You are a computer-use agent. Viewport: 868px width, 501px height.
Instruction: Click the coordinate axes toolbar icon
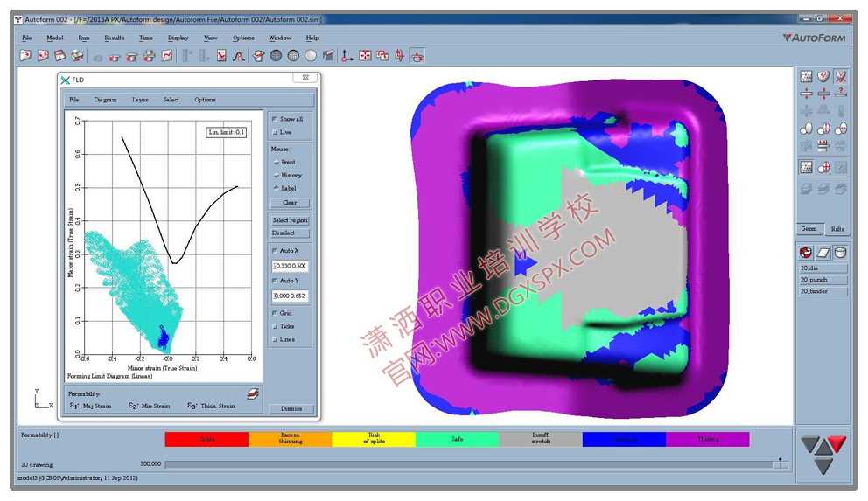point(347,56)
